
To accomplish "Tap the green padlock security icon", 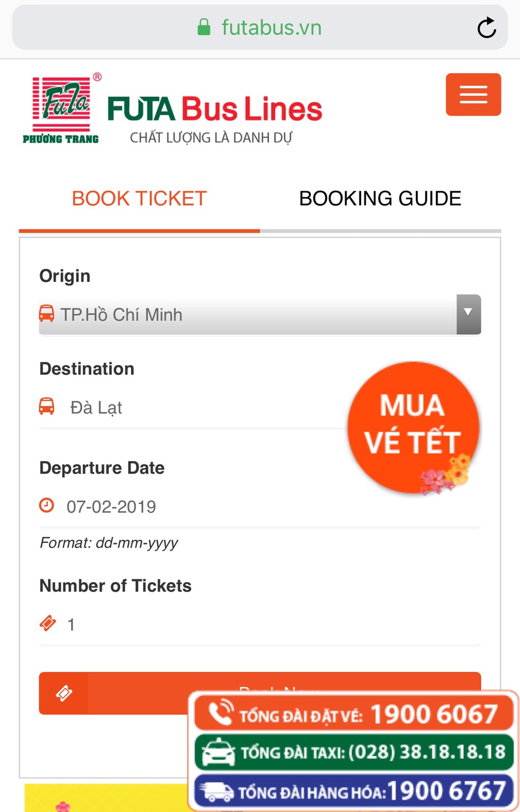I will (x=204, y=27).
